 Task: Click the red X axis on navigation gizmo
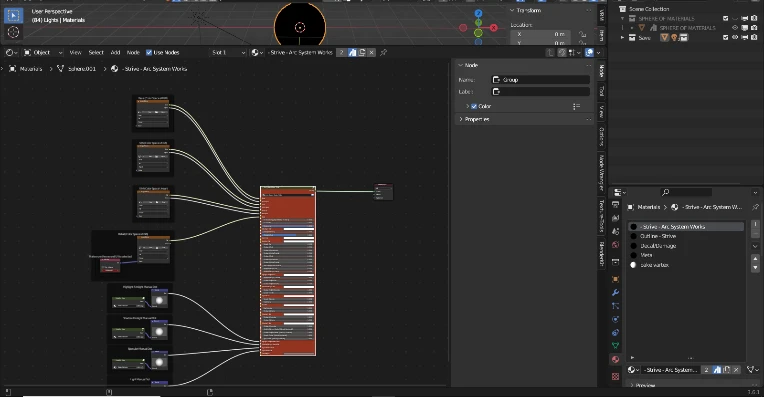[x=494, y=28]
